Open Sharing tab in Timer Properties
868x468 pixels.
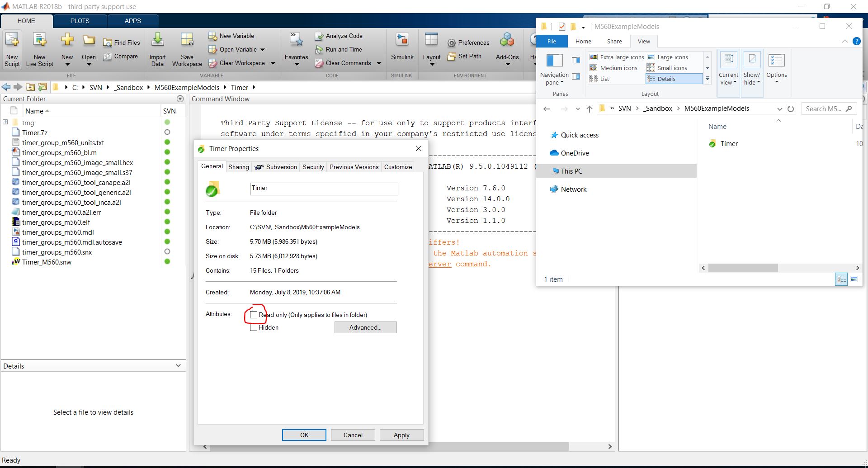point(239,167)
